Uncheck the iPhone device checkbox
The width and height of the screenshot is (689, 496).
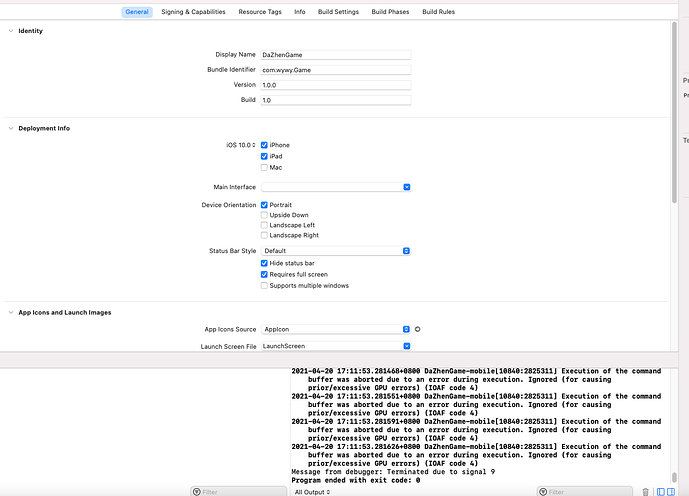pos(264,145)
